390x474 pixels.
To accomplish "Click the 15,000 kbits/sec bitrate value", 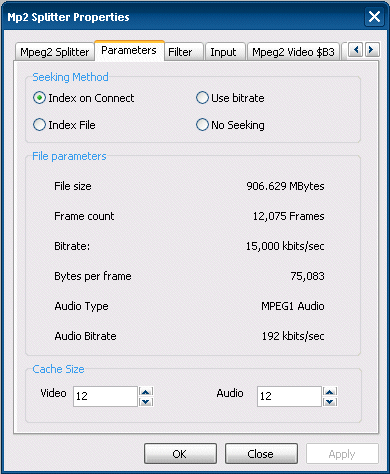I will coord(285,246).
